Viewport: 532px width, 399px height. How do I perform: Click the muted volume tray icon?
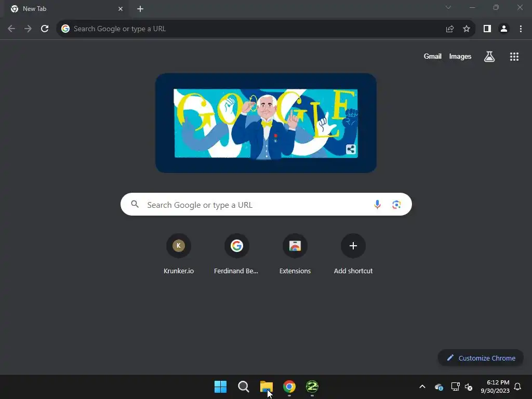[469, 387]
